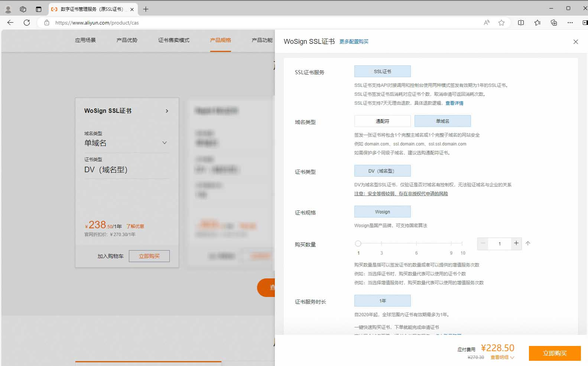This screenshot has width=588, height=366.
Task: Select Wosign certificate specification
Action: (383, 212)
